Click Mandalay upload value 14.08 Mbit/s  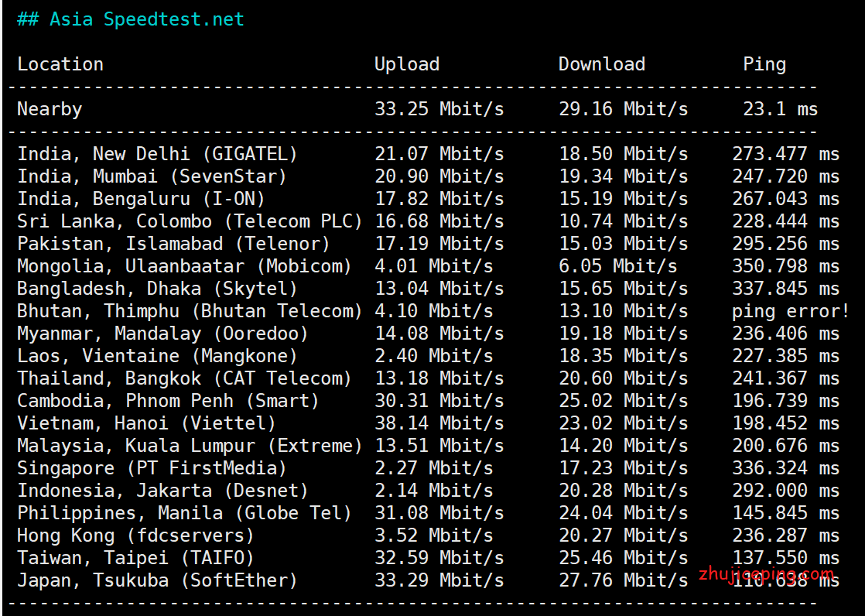point(439,334)
